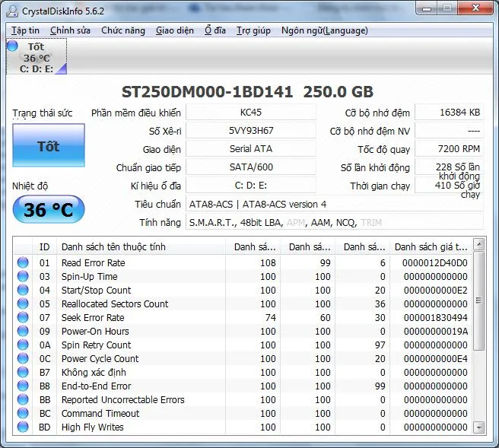499x448 pixels.
Task: Click the features field with S.M.A.R.T.
Action: [x=335, y=222]
